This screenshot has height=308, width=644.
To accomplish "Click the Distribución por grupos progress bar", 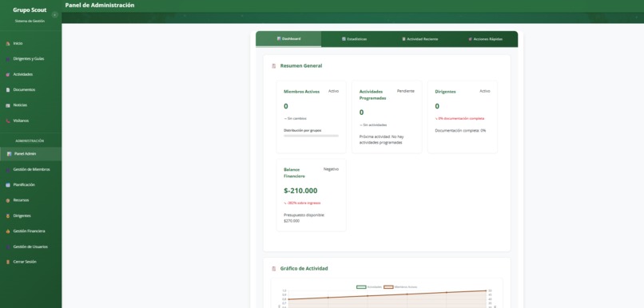I will click(x=312, y=136).
